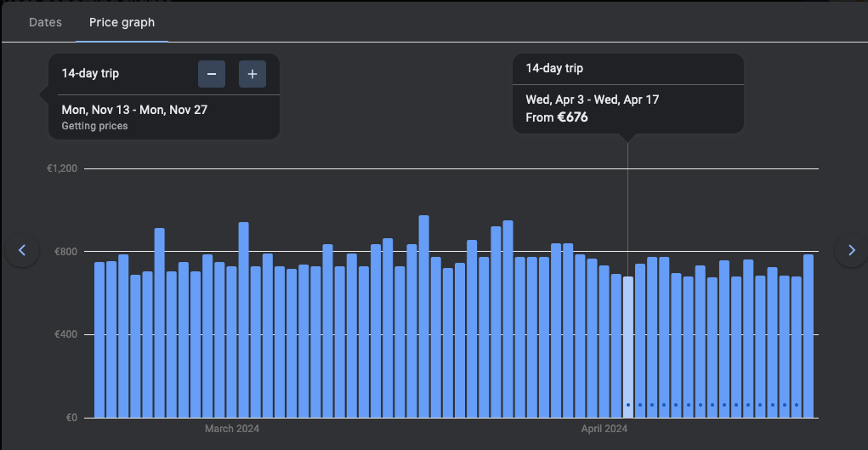
Task: Decrease trip length with minus button
Action: (212, 74)
